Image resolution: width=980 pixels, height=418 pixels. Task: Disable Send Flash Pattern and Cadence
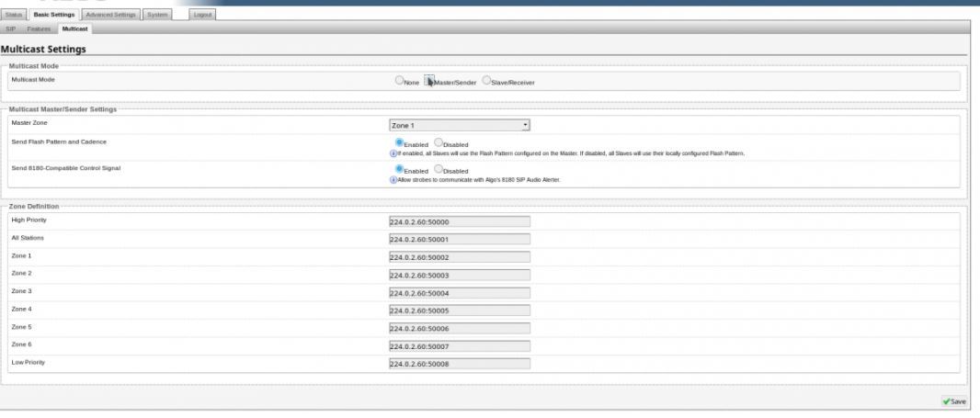[438, 142]
